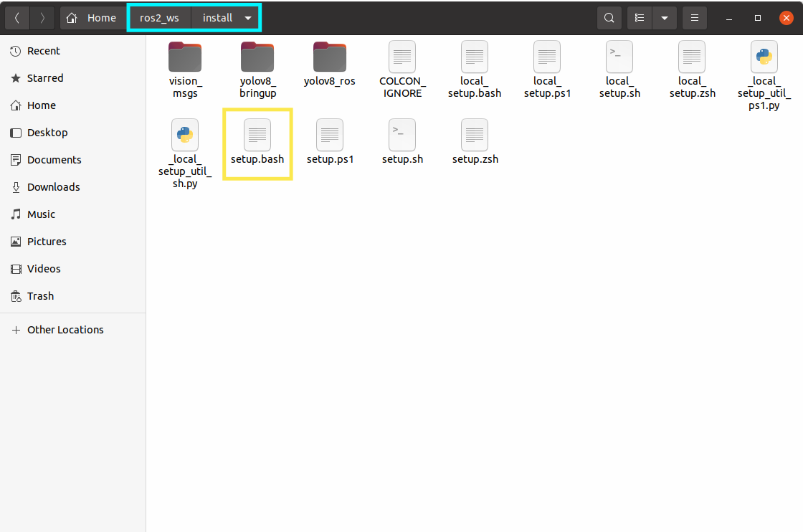
Task: Open the view options dropdown arrow
Action: (664, 17)
